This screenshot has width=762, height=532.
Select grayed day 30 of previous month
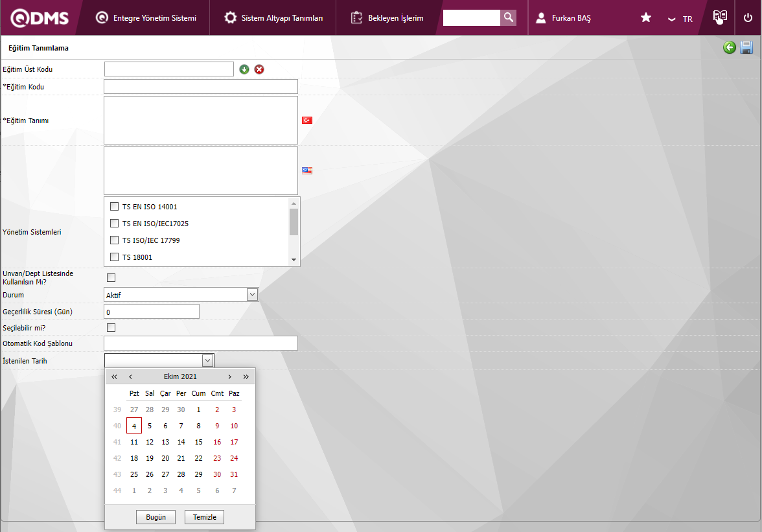(181, 410)
